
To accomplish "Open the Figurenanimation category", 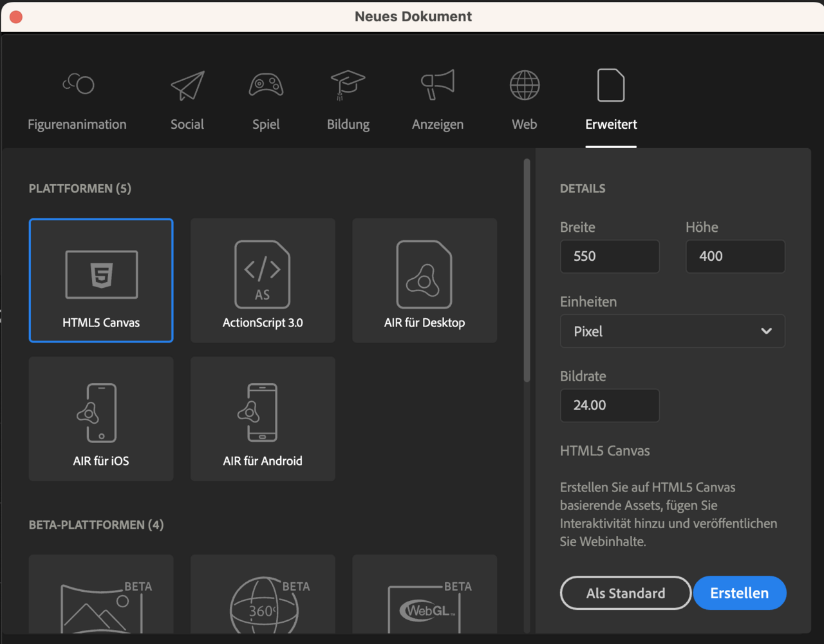I will pos(77,100).
